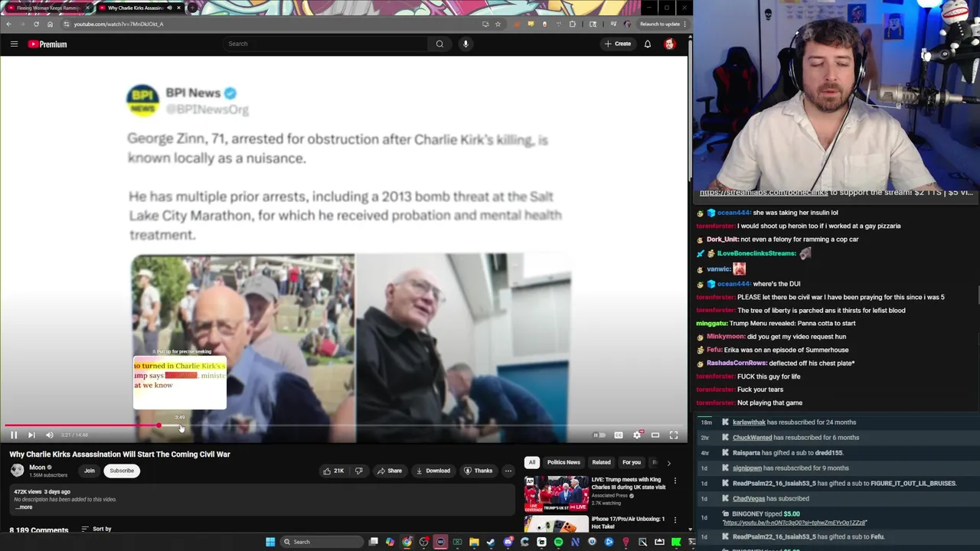Go back in the browser
Screen dimensions: 980x551
click(x=8, y=24)
